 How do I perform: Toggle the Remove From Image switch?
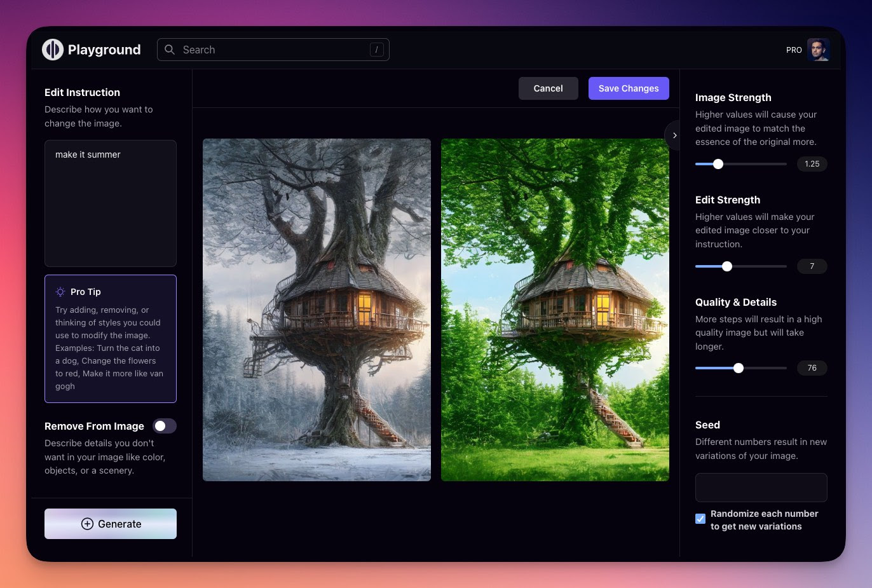(x=165, y=426)
